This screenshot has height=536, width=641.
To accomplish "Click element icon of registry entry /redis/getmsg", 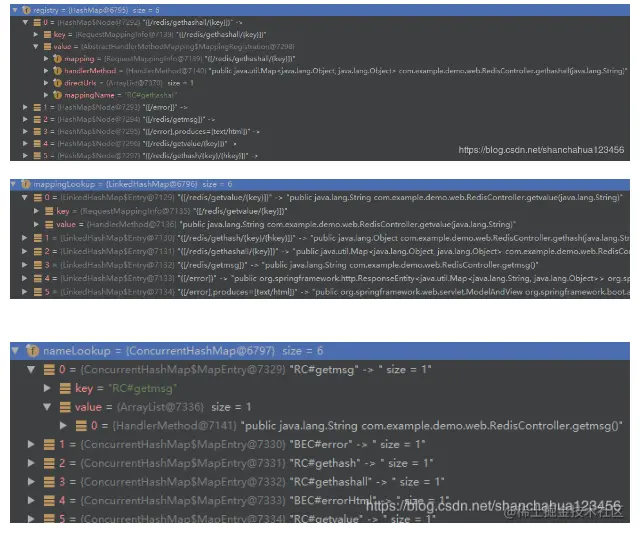I will 37,119.
